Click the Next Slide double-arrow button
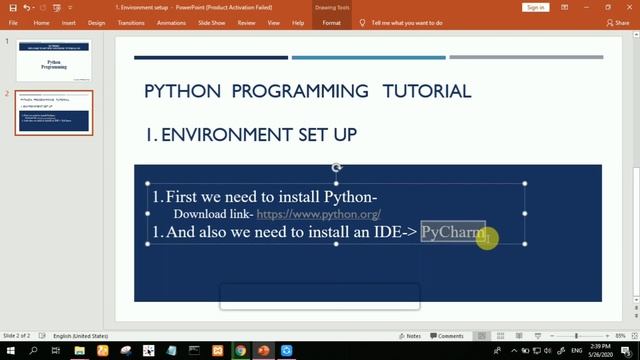Viewport: 640px width, 360px height. 636,316
